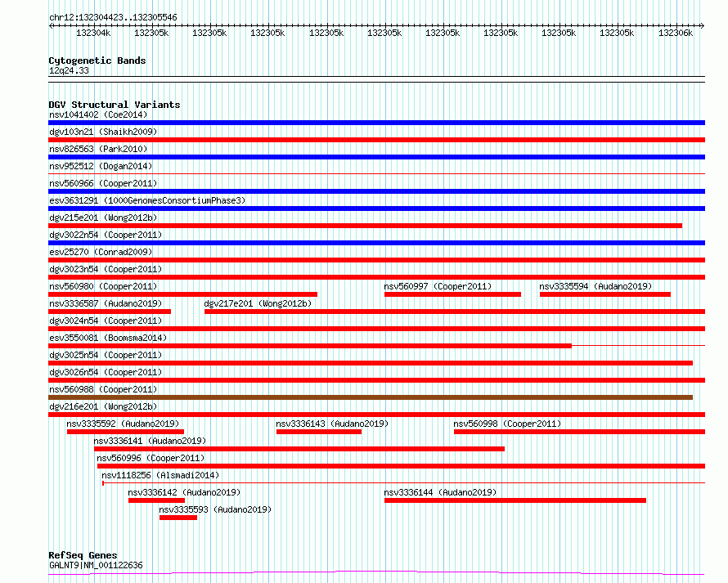This screenshot has width=728, height=583.
Task: Click the chr12:132304423..132305546 coordinates text
Action: click(113, 17)
